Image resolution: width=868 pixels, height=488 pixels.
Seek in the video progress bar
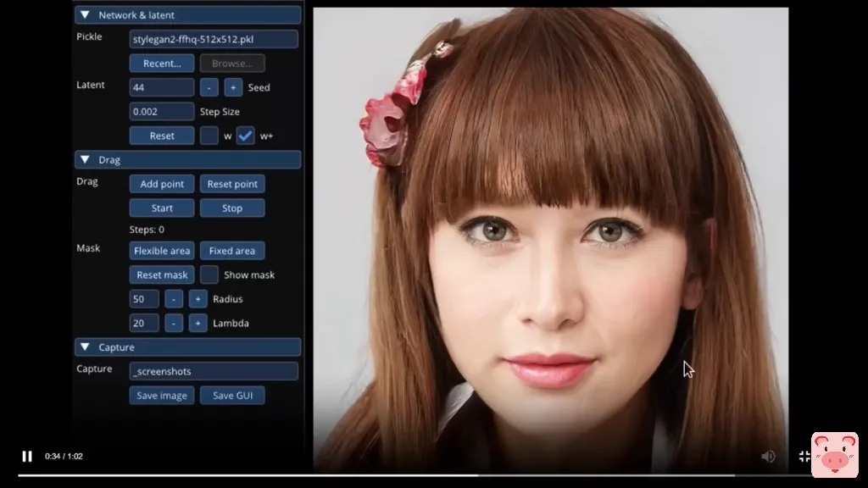pyautogui.click(x=414, y=475)
